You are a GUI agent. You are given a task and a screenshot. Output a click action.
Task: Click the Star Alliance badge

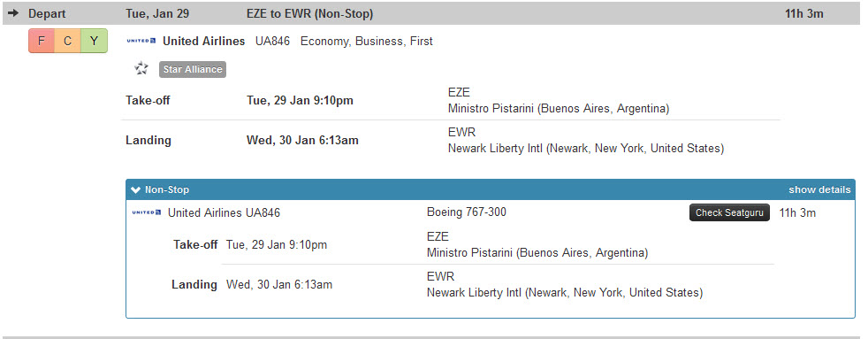[x=193, y=69]
